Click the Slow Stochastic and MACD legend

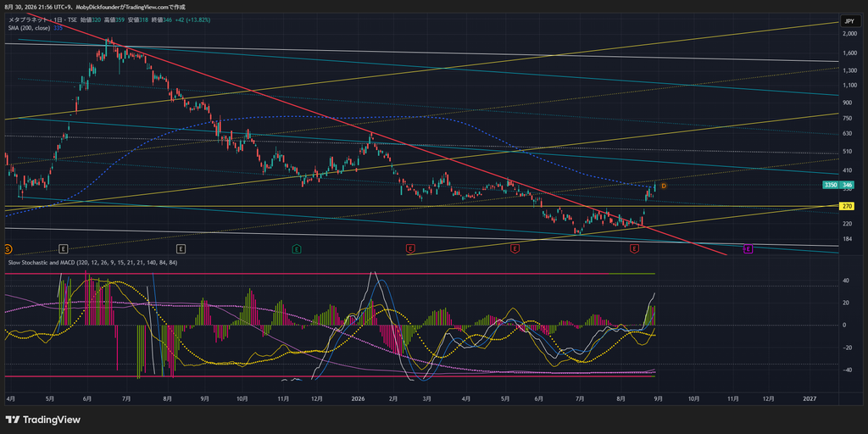point(93,263)
